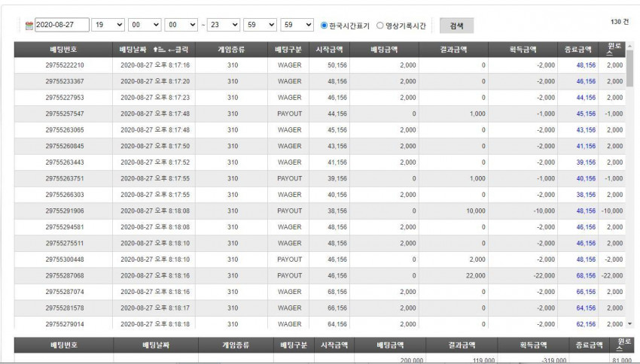Click the 종료금액 column header

pyautogui.click(x=578, y=50)
